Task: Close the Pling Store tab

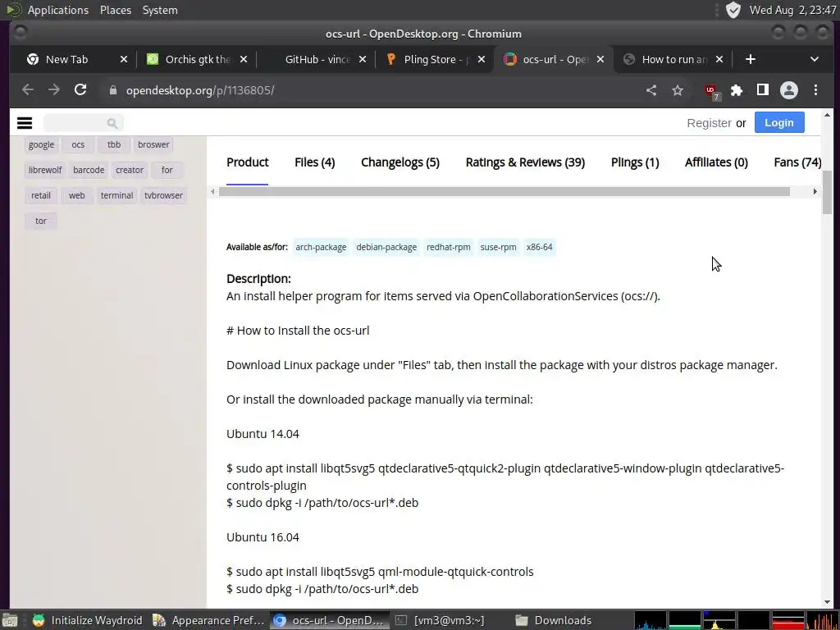Action: pos(481,59)
